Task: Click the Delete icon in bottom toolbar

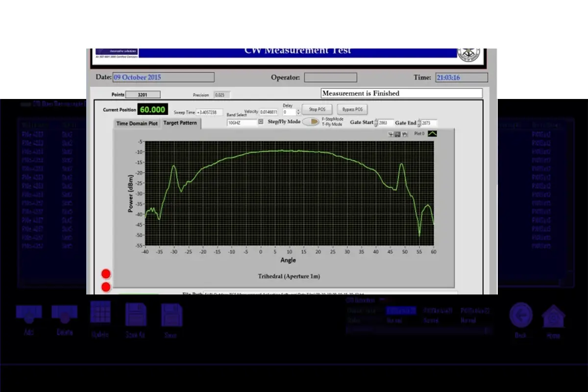Action: tap(65, 315)
